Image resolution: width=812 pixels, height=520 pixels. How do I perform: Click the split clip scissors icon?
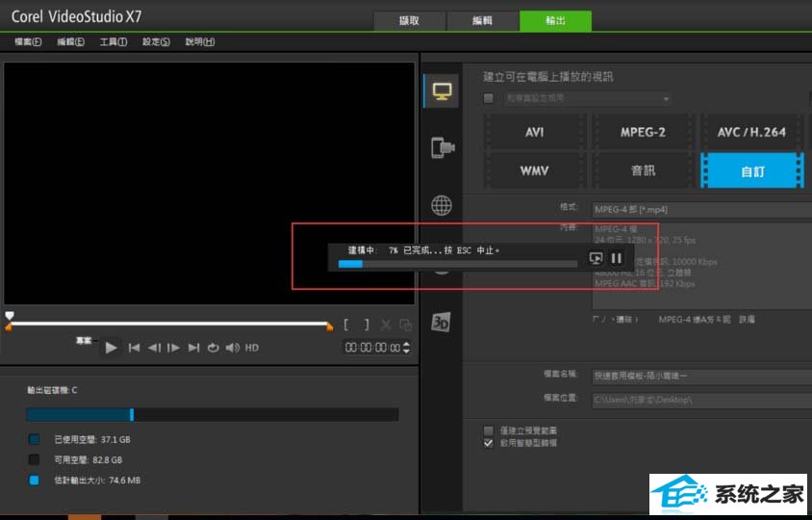tap(386, 325)
